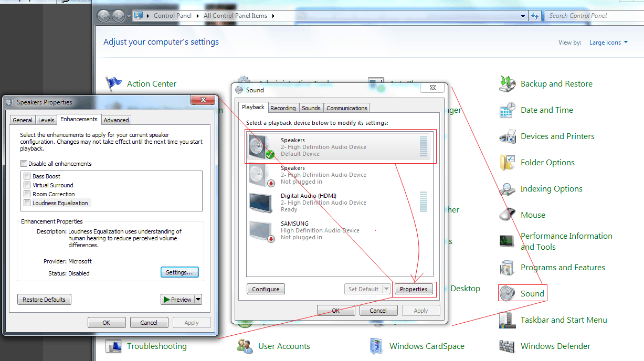Switch to the Recording tab
Viewport: 644px width, 361px height.
[283, 108]
